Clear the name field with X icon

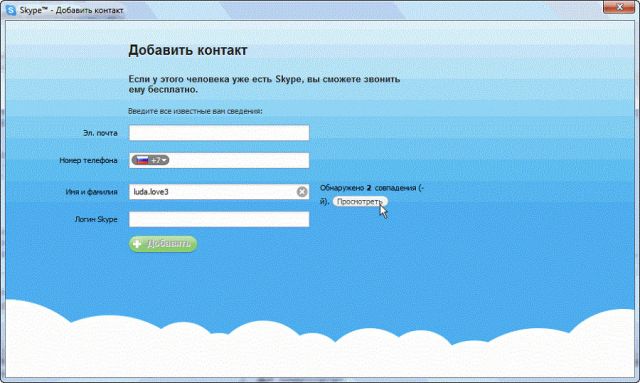[302, 192]
